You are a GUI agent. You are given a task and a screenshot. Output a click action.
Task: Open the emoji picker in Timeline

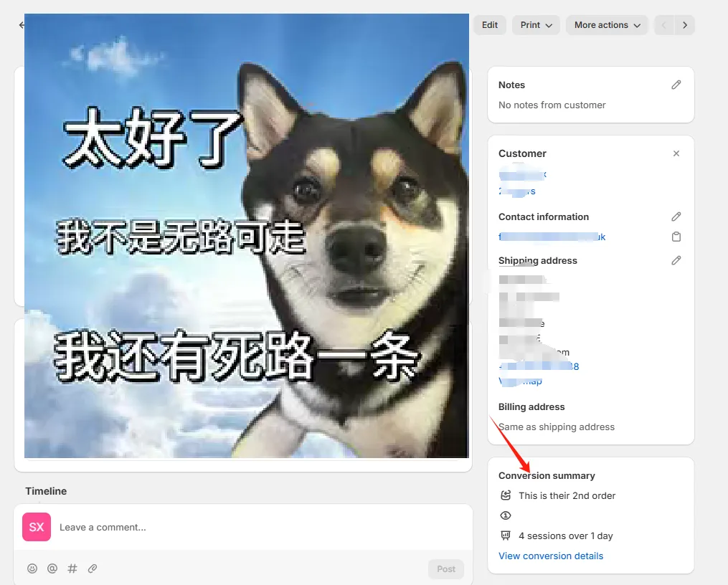point(32,569)
